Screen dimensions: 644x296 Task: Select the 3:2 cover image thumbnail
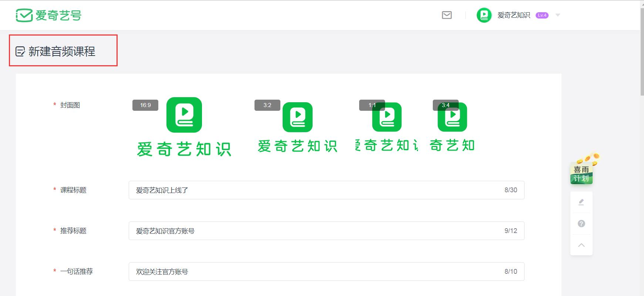click(x=297, y=127)
